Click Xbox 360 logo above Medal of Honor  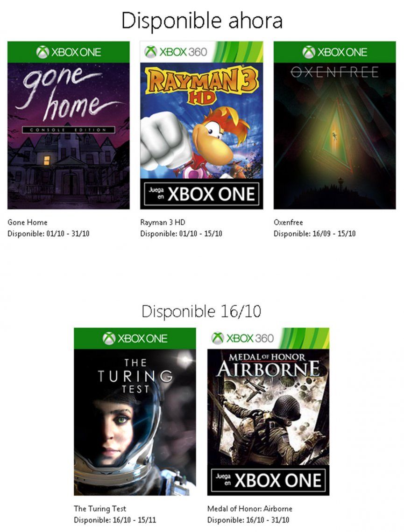[x=242, y=338]
